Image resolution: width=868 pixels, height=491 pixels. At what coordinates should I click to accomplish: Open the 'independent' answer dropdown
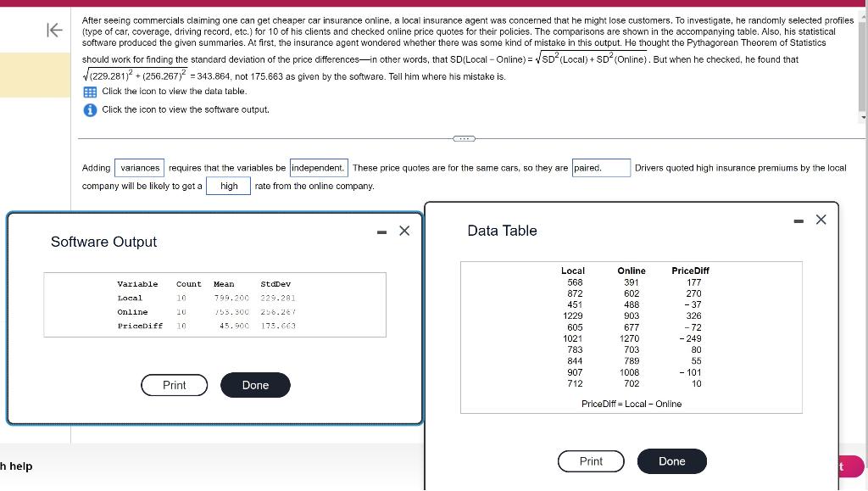[319, 168]
